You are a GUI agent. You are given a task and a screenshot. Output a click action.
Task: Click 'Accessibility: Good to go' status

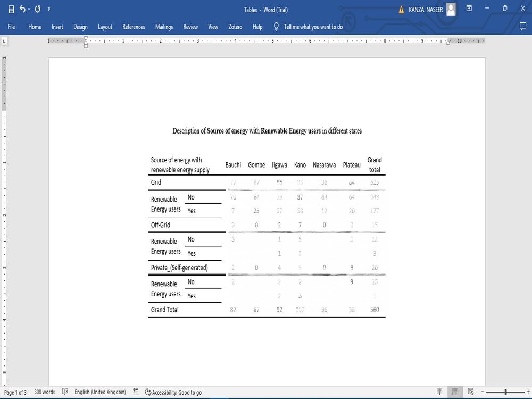tap(173, 392)
